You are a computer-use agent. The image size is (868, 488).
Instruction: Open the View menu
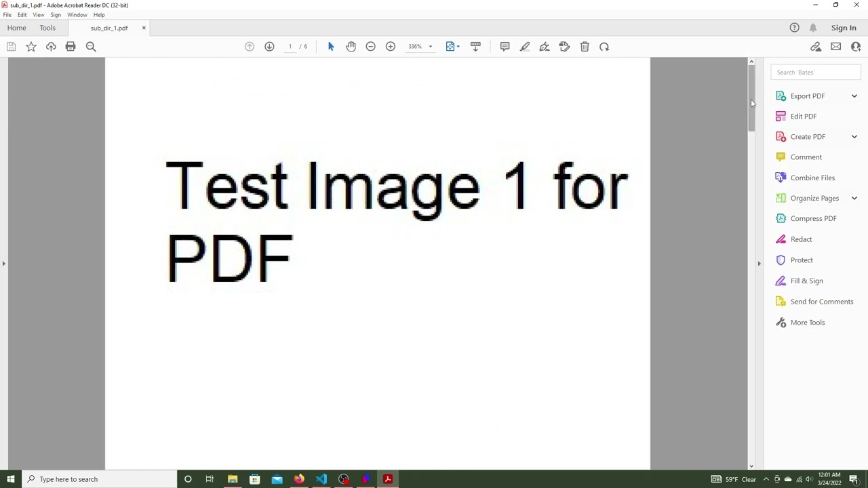[x=39, y=15]
